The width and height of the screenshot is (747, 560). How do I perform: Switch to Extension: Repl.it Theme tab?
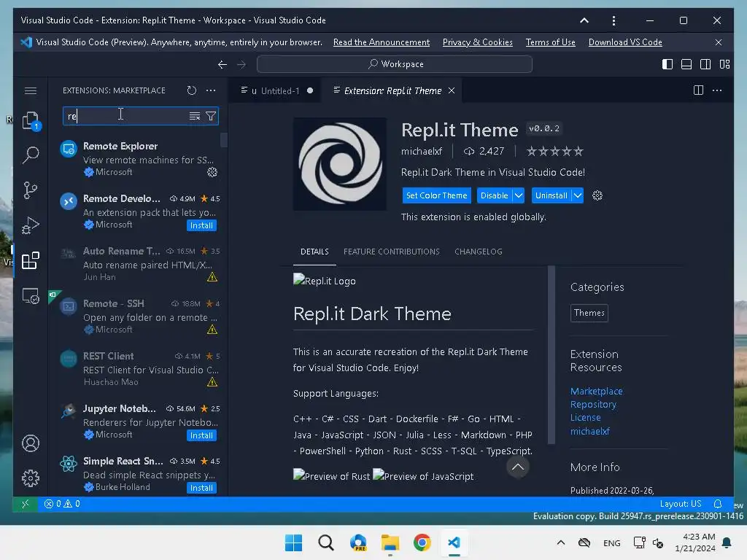[x=392, y=90]
